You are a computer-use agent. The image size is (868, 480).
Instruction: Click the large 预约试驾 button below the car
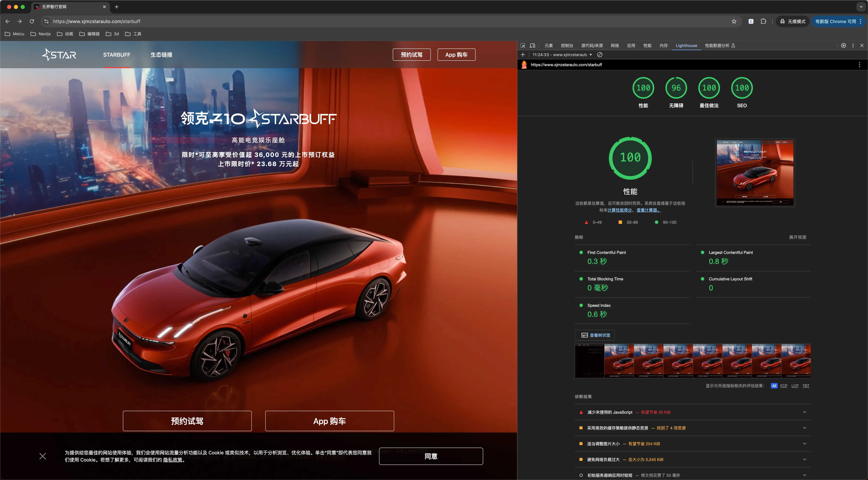(x=187, y=421)
